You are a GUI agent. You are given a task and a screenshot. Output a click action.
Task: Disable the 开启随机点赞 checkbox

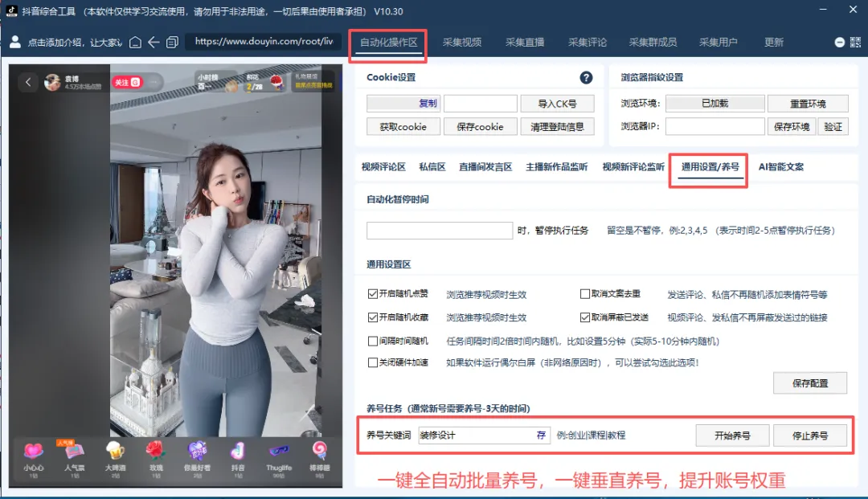(375, 293)
